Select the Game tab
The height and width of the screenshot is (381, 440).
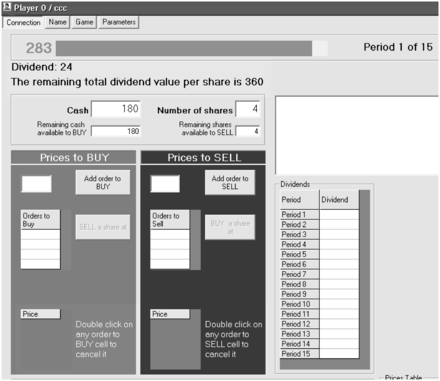(x=84, y=22)
